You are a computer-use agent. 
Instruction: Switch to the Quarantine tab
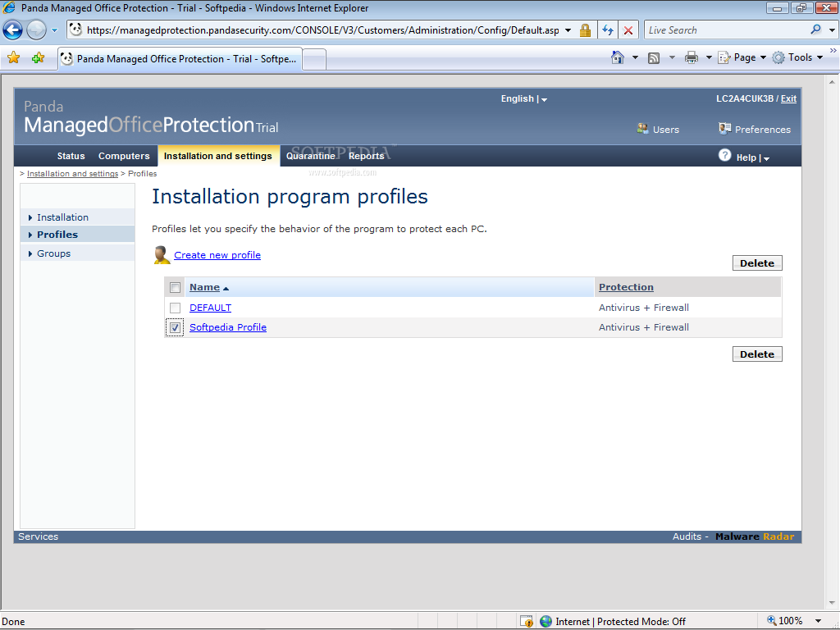tap(311, 156)
